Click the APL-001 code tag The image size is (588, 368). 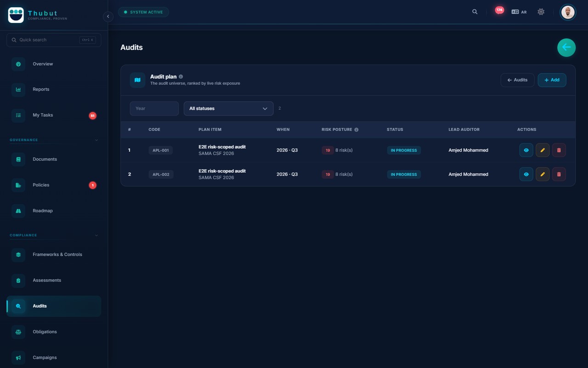[x=161, y=150]
